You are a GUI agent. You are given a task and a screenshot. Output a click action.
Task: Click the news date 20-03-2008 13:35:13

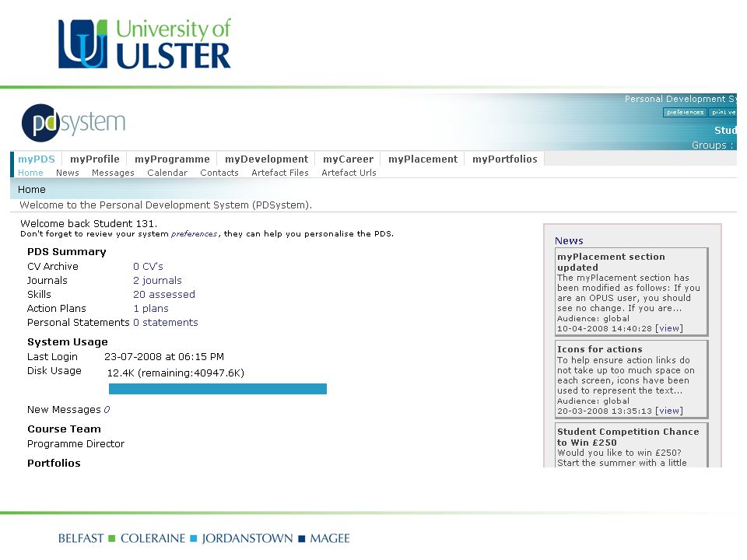[605, 411]
